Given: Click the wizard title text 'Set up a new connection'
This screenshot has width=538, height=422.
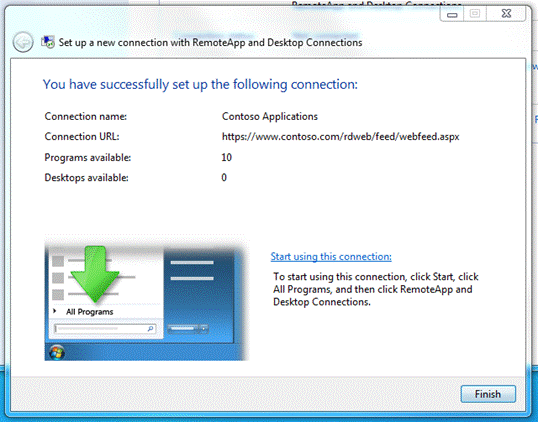Looking at the screenshot, I should [210, 43].
